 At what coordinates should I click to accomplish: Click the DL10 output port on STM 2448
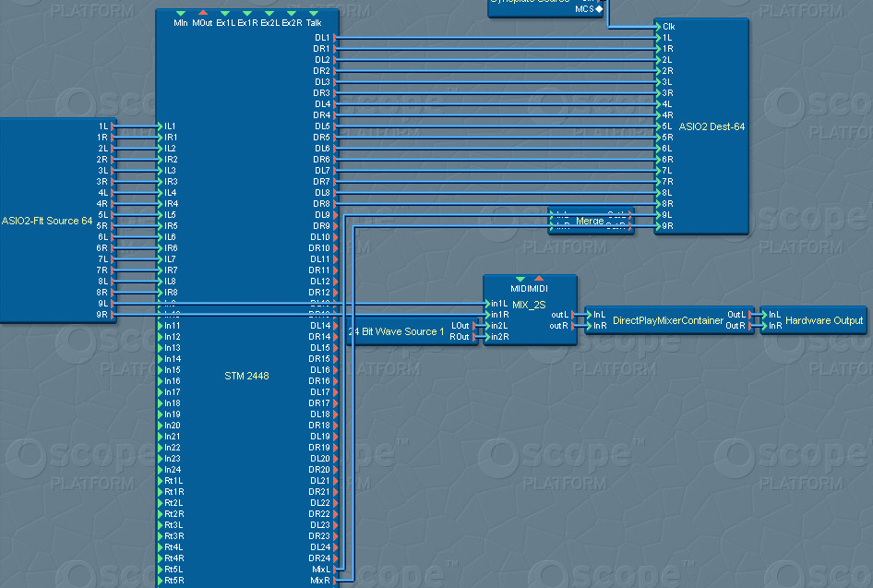335,237
